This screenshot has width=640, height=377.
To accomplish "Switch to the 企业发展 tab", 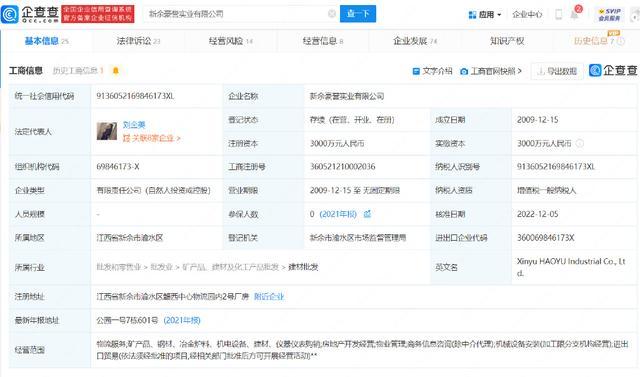I will pos(415,41).
